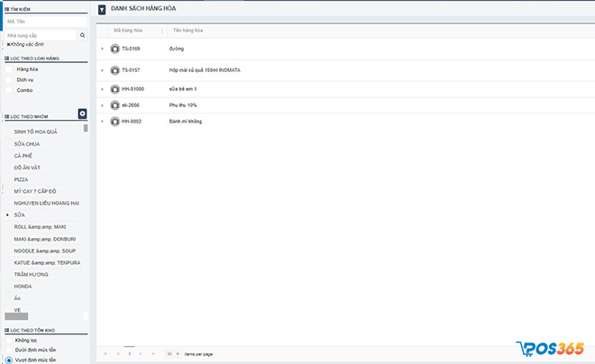Click product name Bánh mì không
The height and width of the screenshot is (364, 595).
[x=186, y=122]
